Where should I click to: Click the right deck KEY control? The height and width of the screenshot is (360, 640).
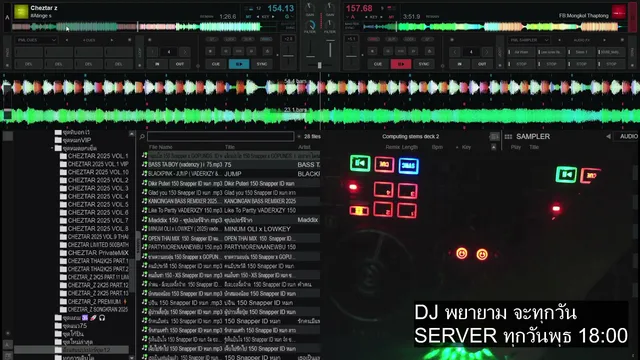(x=373, y=17)
